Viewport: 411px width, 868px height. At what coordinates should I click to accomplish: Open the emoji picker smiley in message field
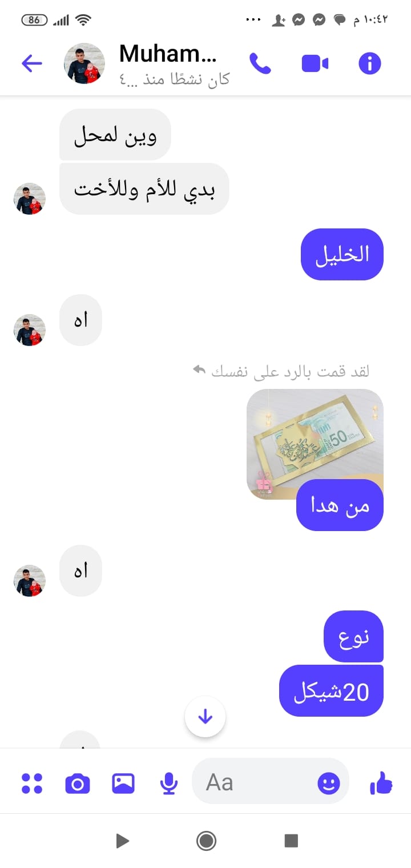click(x=329, y=783)
